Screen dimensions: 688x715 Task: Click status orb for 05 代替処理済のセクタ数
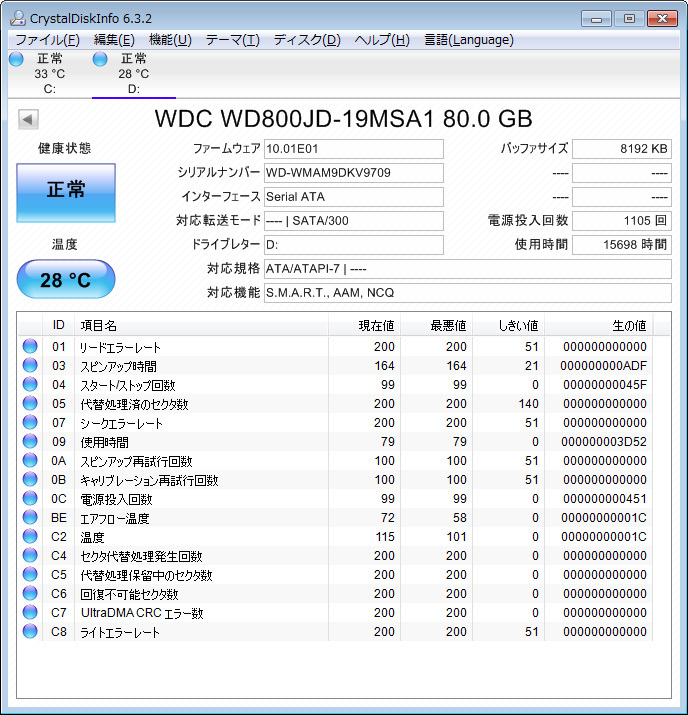click(30, 403)
